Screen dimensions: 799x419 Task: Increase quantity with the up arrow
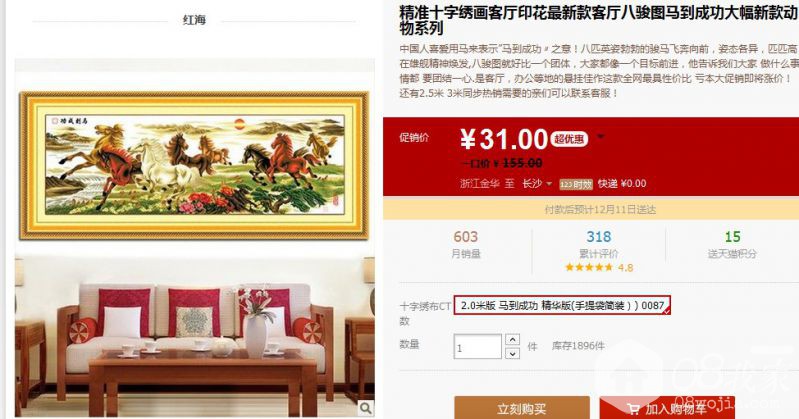512,339
